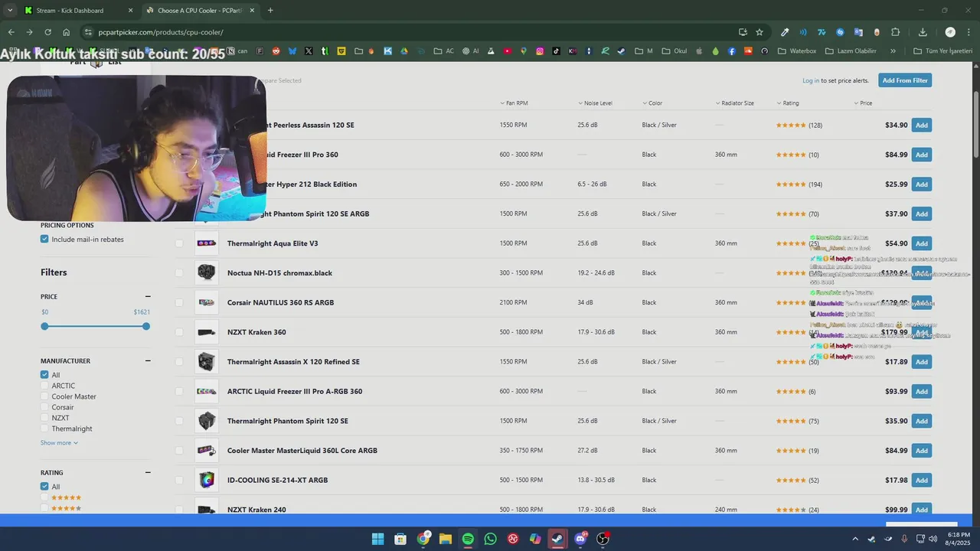
Task: Toggle the All ratings checkbox
Action: (44, 487)
